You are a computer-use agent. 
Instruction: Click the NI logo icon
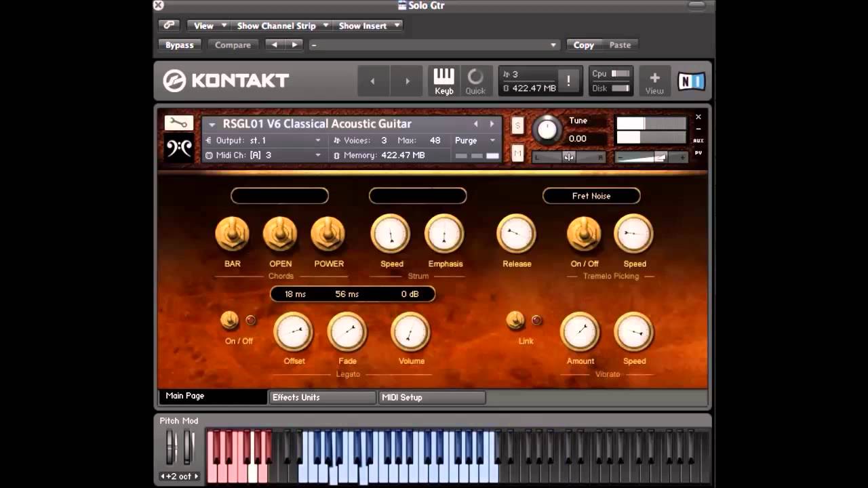[x=691, y=81]
